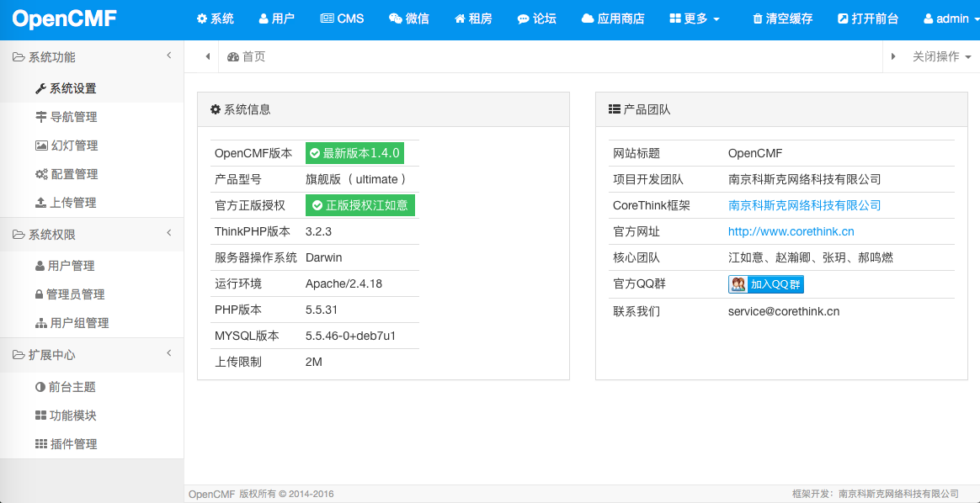980x503 pixels.
Task: Collapse the 系统功能 sidebar group
Action: (168, 56)
